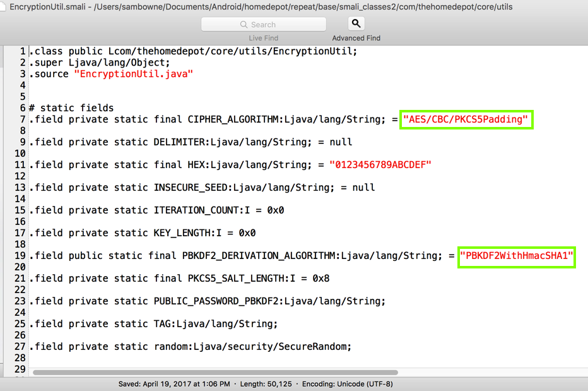This screenshot has width=588, height=391.
Task: Click the "PBKDF2WithHmacSHA1" string on line 19
Action: (x=516, y=256)
